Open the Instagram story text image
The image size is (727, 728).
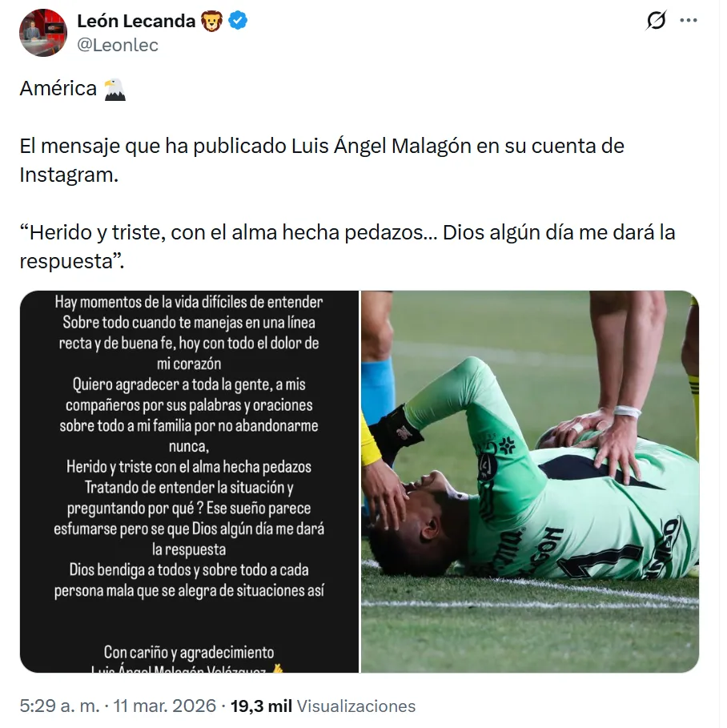tap(190, 481)
